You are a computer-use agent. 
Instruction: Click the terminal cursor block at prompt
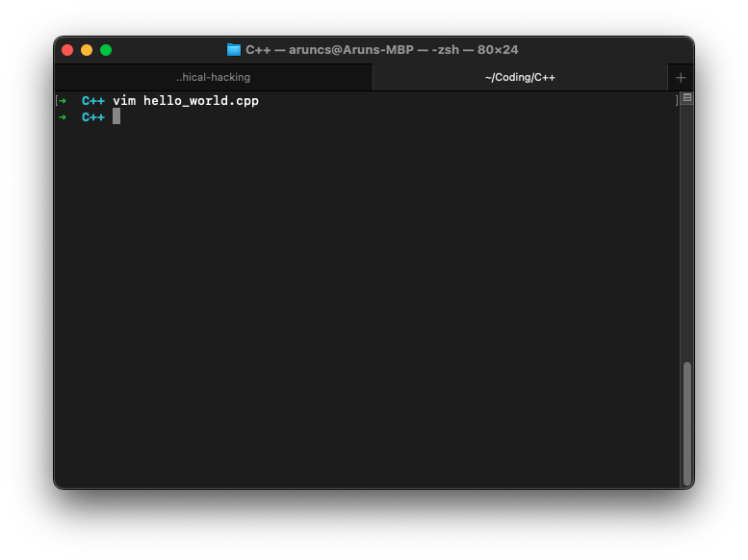coord(116,116)
